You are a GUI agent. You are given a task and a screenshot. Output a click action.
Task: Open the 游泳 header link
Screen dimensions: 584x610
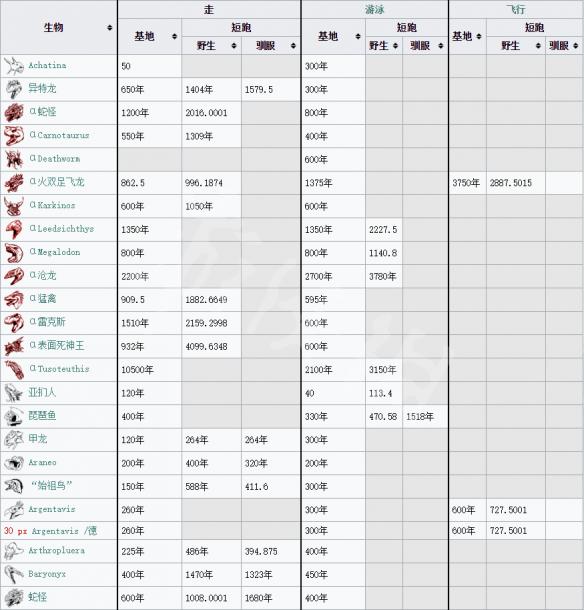coord(374,9)
